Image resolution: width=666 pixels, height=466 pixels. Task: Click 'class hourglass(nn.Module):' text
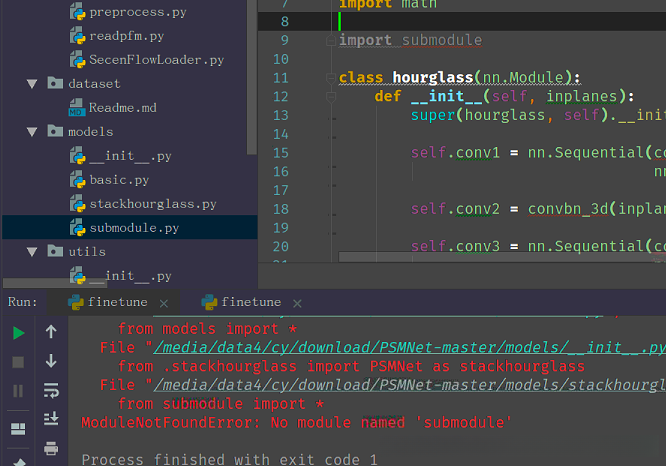coord(459,78)
